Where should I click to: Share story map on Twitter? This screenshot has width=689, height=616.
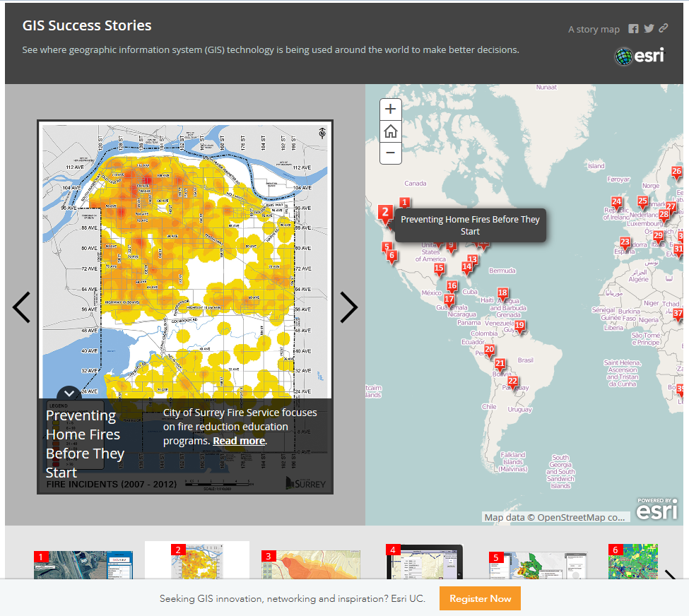(x=649, y=28)
